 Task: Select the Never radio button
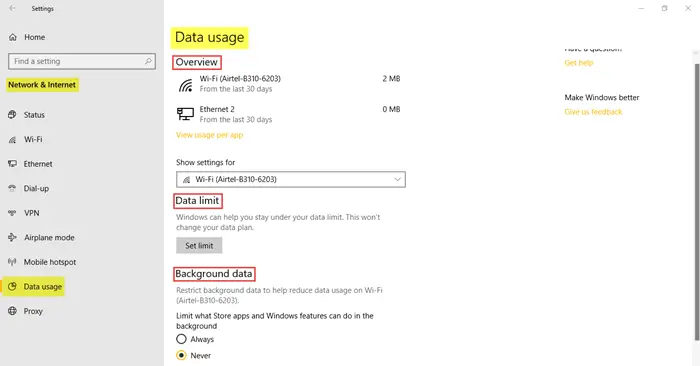181,355
